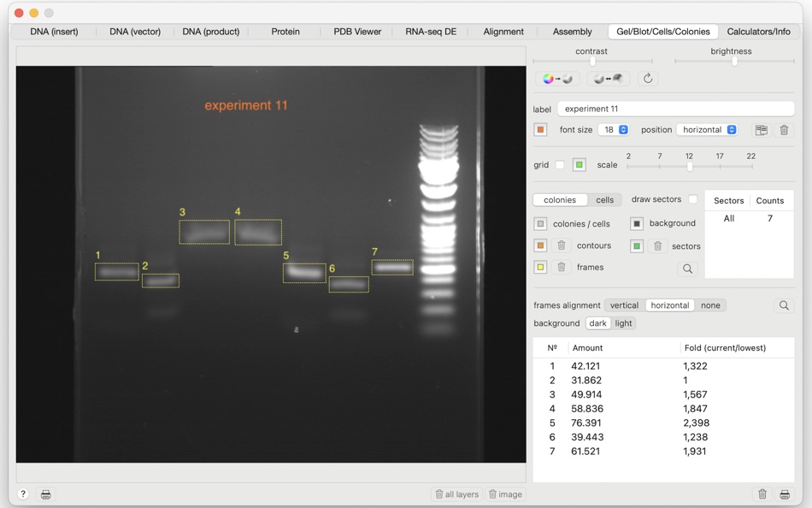
Task: Open help with the question mark icon
Action: tap(23, 494)
